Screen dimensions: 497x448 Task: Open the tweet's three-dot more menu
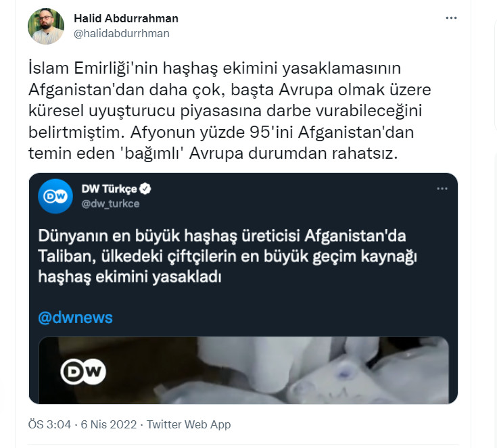coord(451,18)
